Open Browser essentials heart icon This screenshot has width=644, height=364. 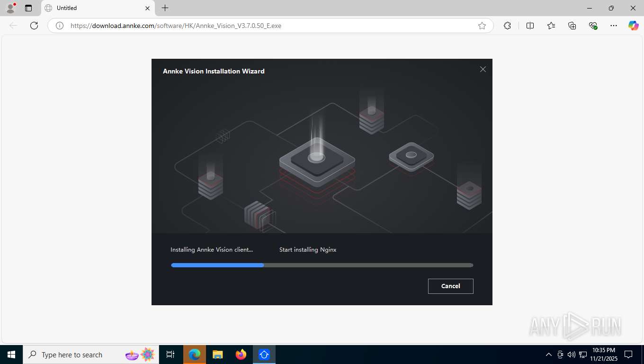click(x=593, y=26)
